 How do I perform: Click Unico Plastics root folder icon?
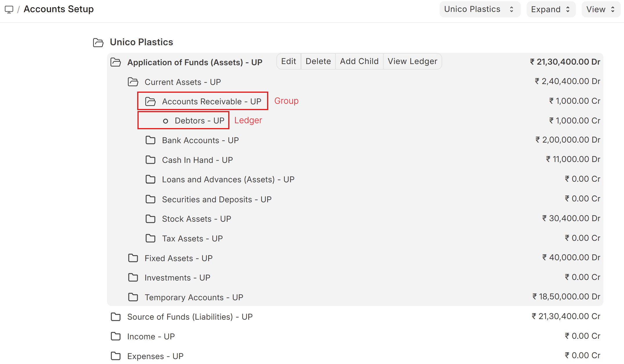coord(98,43)
